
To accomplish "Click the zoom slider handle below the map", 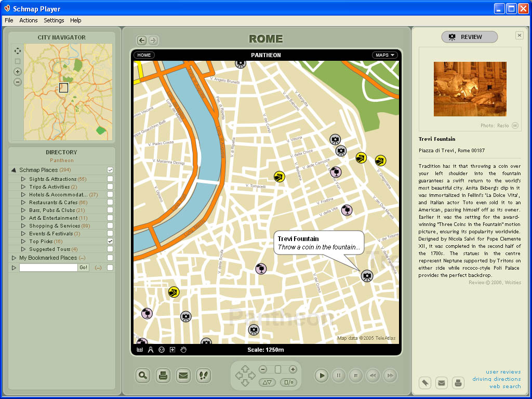I will click(x=278, y=369).
